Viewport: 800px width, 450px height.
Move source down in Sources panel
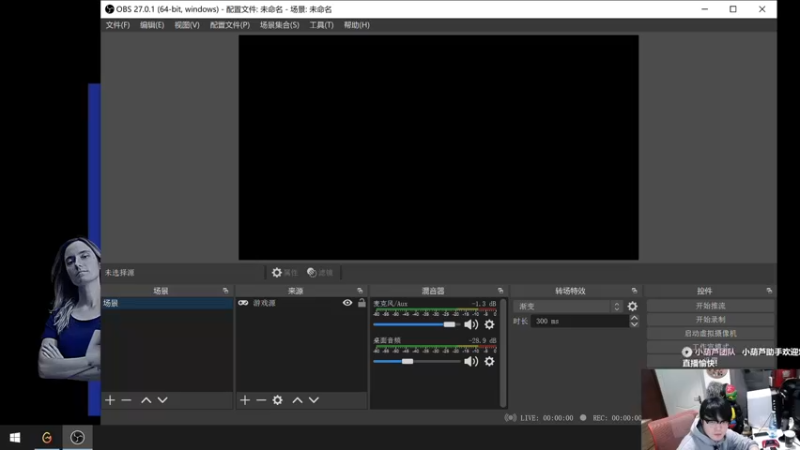(x=314, y=400)
